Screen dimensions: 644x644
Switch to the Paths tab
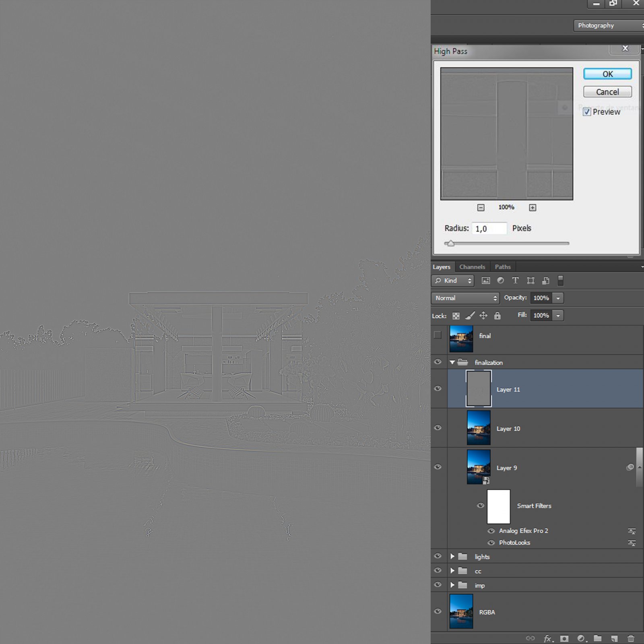click(503, 266)
